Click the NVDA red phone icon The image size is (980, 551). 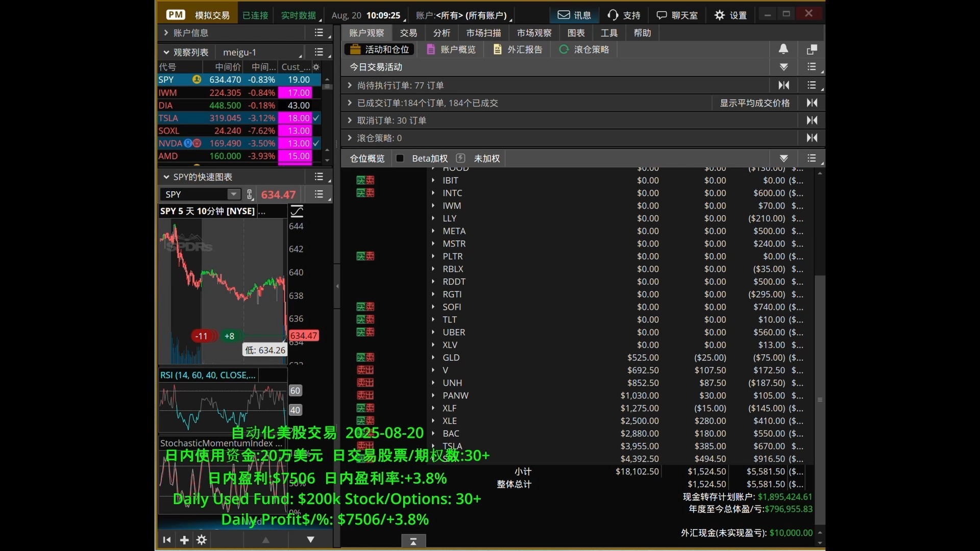[x=197, y=143]
